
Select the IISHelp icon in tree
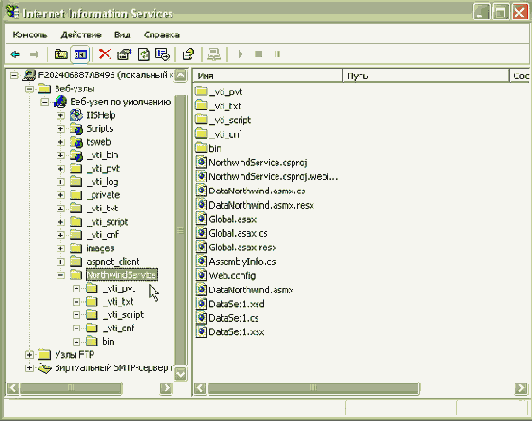coord(76,115)
